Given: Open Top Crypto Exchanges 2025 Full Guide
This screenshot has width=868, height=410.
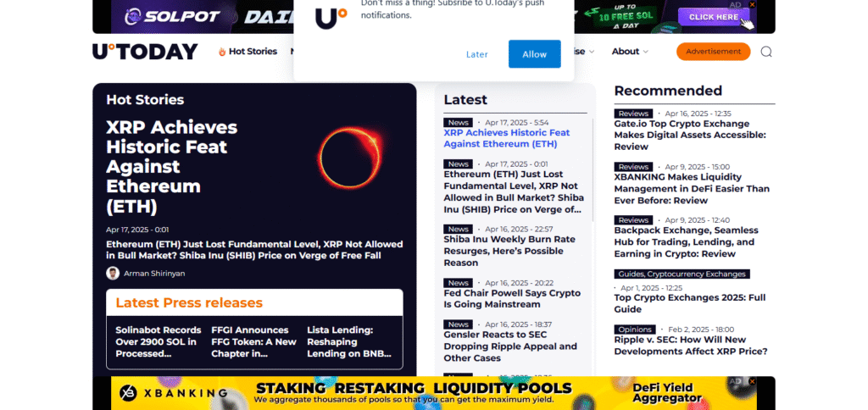Looking at the screenshot, I should point(690,303).
